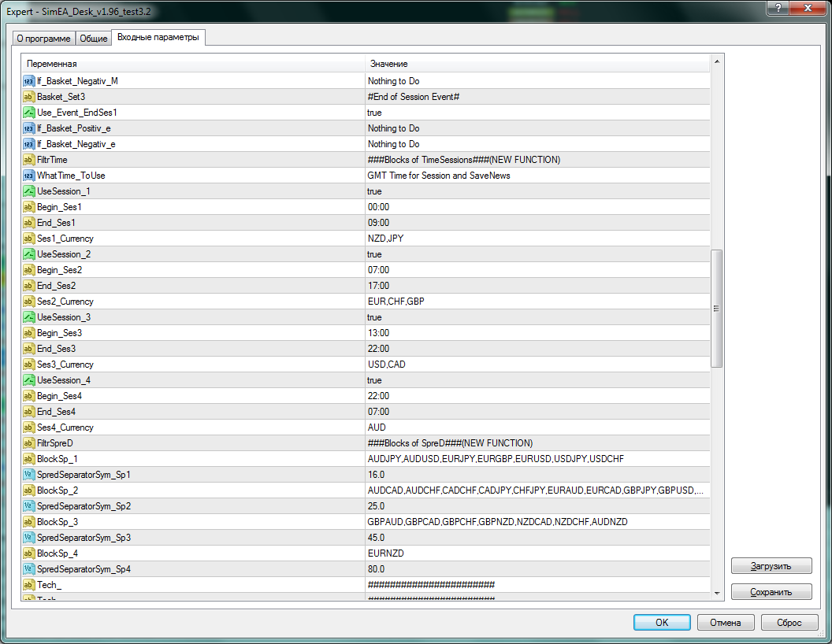Click the string icon next to BlockSp_1

click(28, 459)
